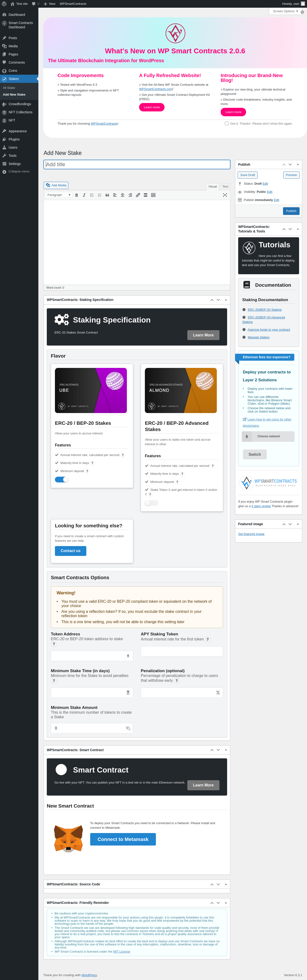Collapse the Publish panel
Viewport: 307px width, 980px height.
point(297,164)
